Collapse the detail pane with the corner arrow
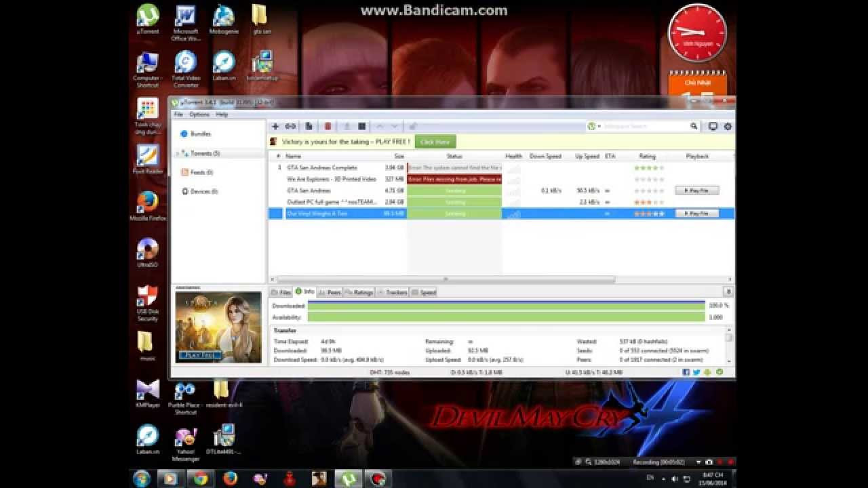 (x=728, y=291)
